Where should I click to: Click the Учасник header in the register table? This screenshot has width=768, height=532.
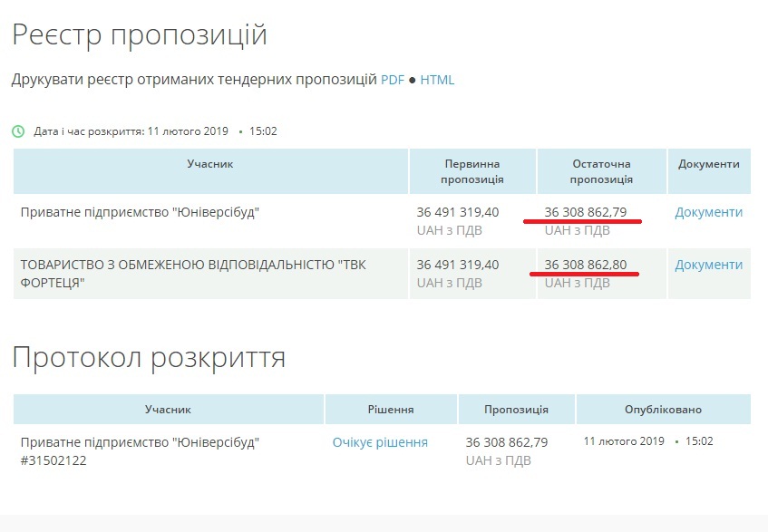point(210,164)
